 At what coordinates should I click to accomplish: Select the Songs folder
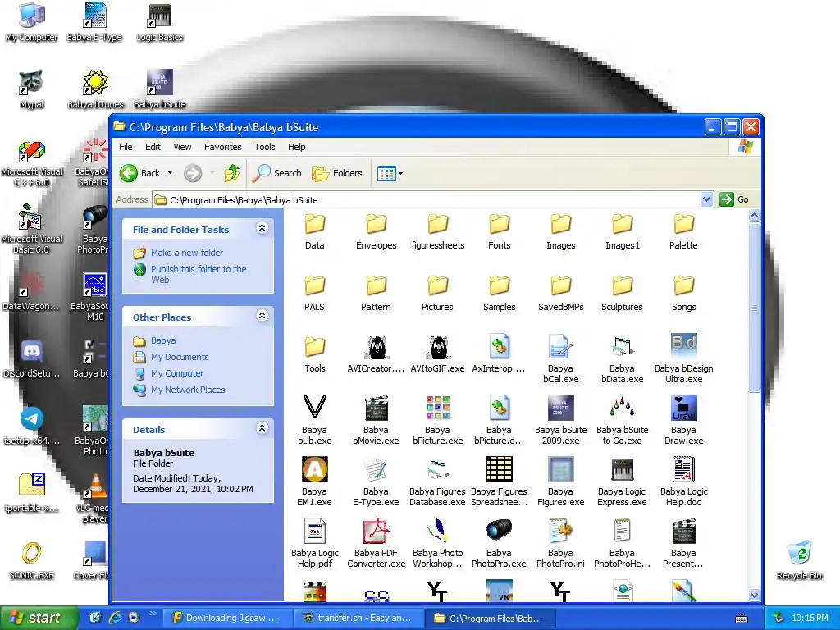click(683, 286)
